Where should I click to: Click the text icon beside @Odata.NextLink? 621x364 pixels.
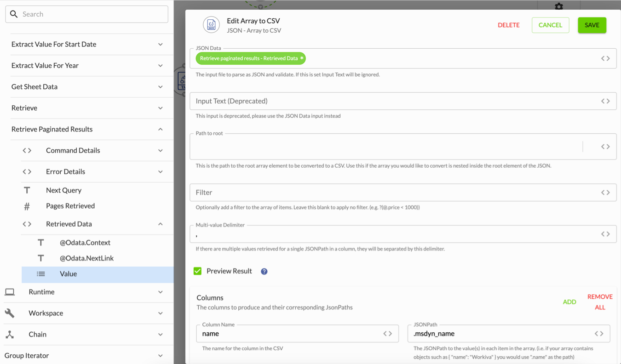point(41,258)
